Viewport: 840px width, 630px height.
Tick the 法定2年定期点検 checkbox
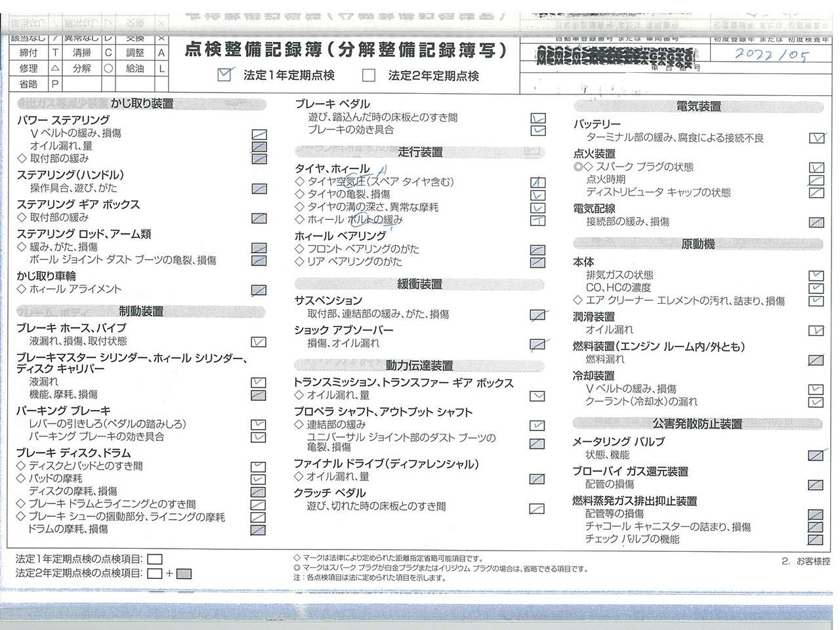click(369, 75)
